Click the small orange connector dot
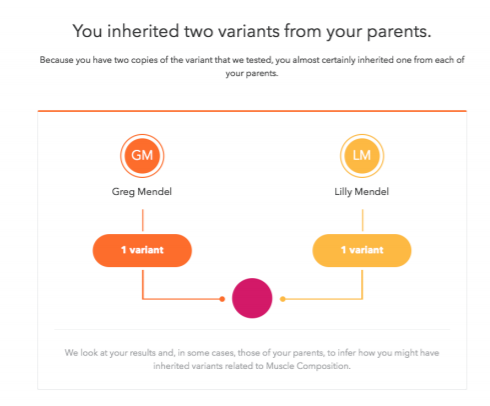 (222, 299)
